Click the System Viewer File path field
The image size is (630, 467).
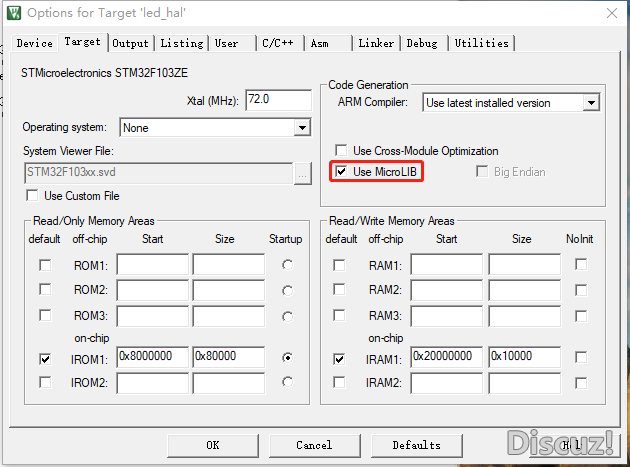(x=158, y=173)
